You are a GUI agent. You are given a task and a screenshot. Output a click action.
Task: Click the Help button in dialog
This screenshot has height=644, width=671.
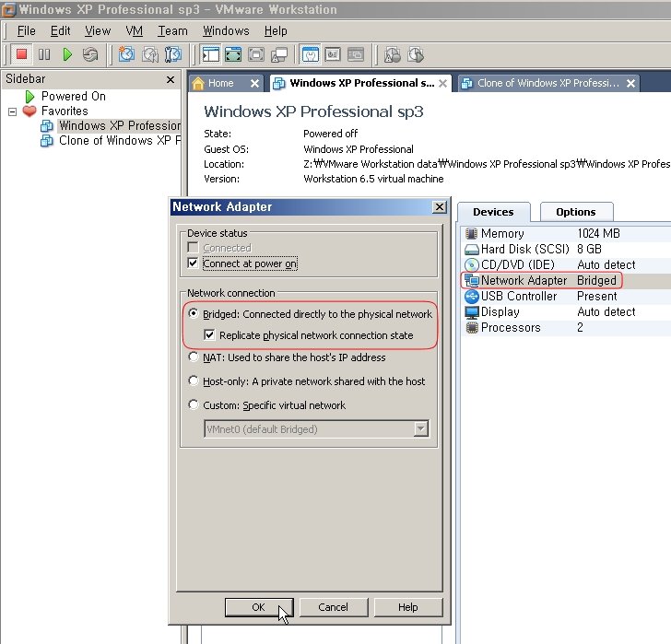coord(407,607)
